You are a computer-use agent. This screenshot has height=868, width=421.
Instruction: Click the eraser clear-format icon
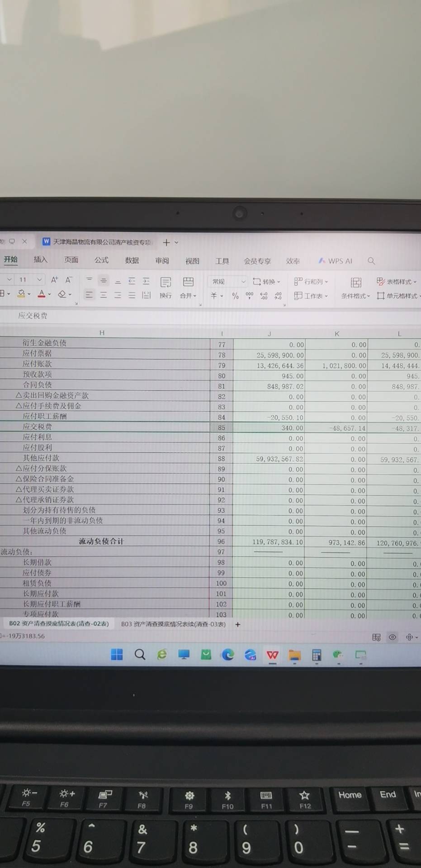click(x=62, y=294)
